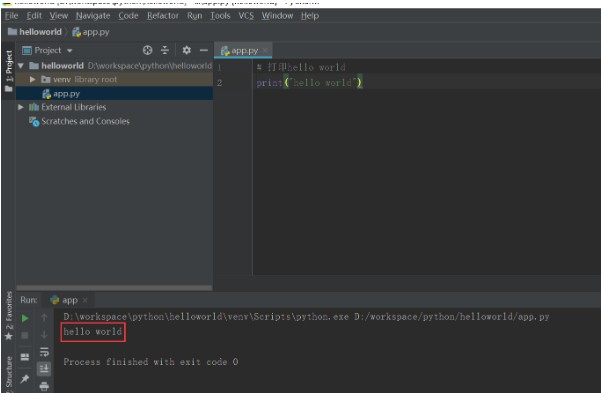Click the print icon in Run panel

(44, 386)
